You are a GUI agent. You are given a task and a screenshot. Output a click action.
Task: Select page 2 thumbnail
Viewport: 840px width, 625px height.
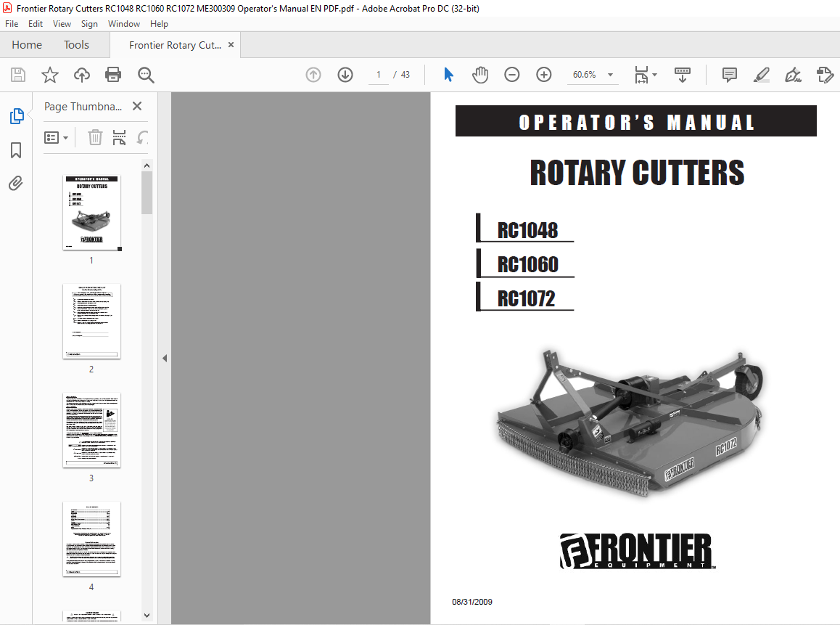[x=91, y=321]
